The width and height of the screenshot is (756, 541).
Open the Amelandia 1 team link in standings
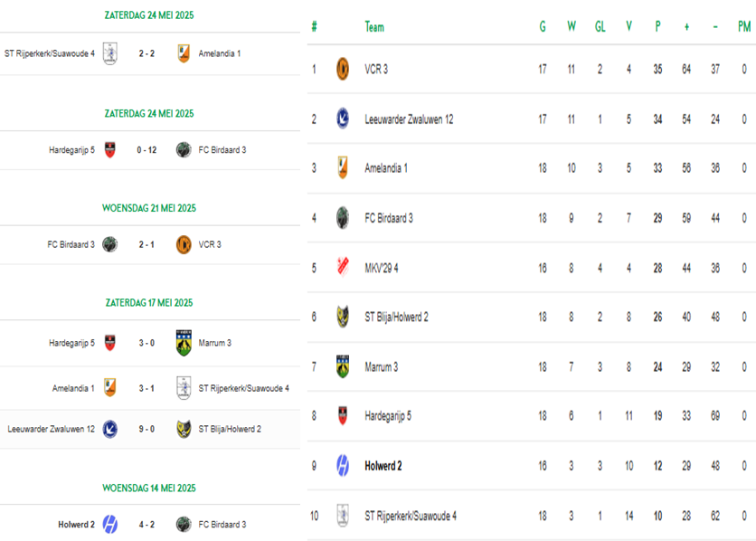386,168
